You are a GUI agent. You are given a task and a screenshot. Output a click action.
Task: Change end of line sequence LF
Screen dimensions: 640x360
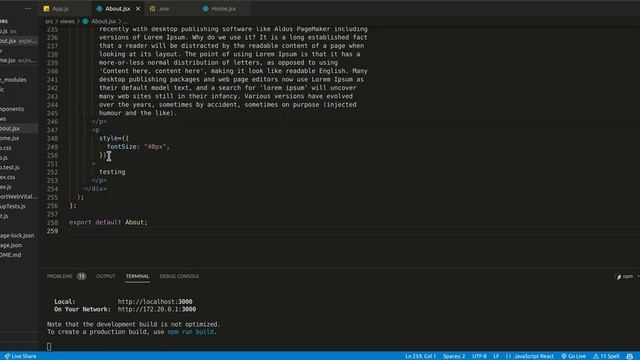pyautogui.click(x=496, y=356)
